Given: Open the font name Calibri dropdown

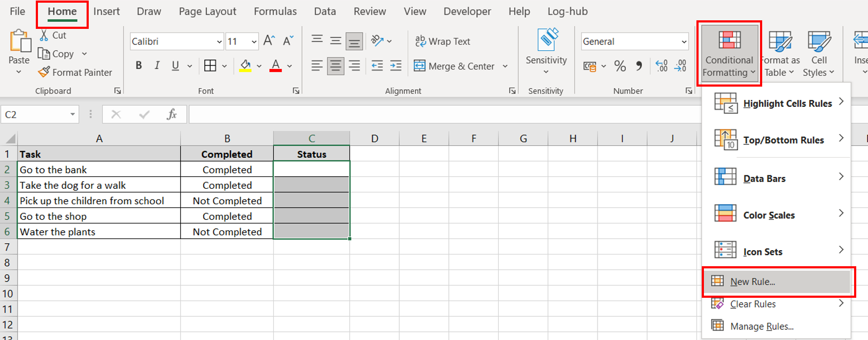Looking at the screenshot, I should tap(219, 42).
